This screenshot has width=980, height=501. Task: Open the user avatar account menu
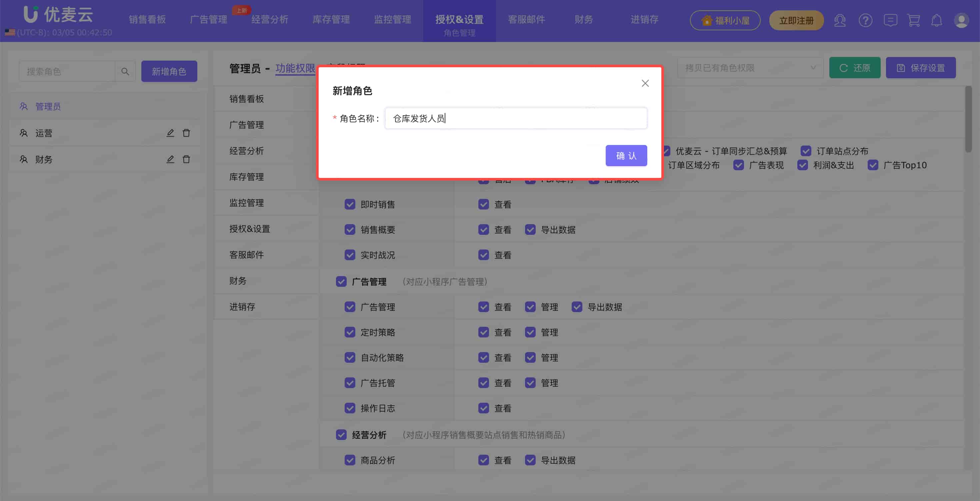click(x=961, y=20)
